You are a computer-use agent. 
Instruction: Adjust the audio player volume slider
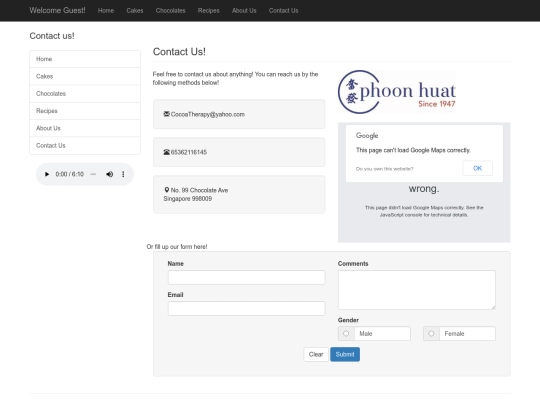pyautogui.click(x=93, y=174)
